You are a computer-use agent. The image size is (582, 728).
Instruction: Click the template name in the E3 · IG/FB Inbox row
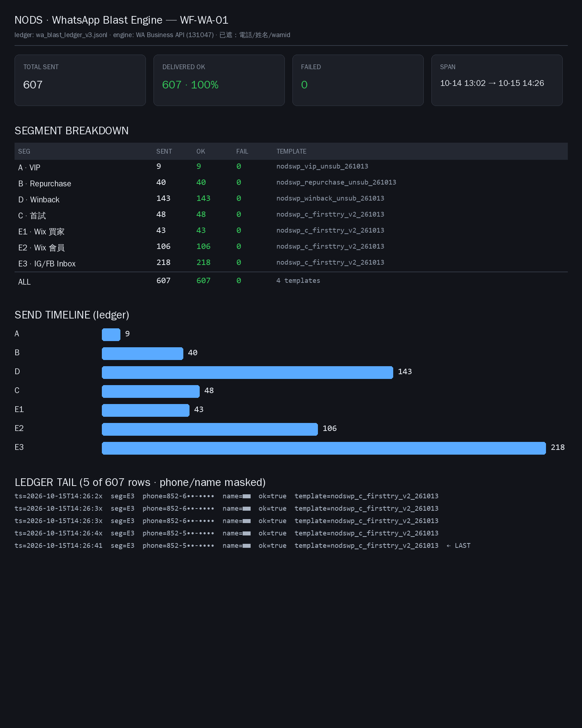point(330,262)
